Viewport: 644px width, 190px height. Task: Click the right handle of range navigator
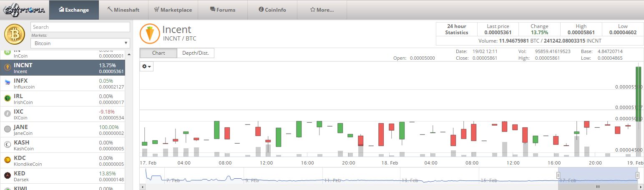[637, 175]
